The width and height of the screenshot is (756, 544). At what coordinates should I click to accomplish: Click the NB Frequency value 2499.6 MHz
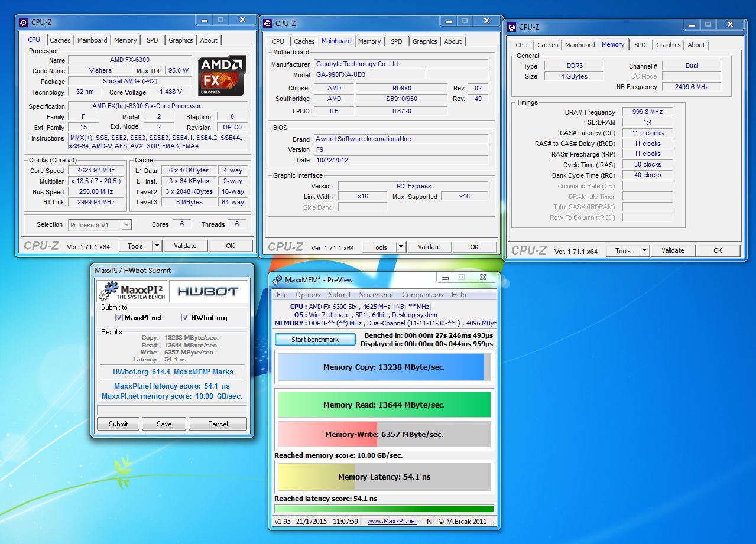(691, 87)
